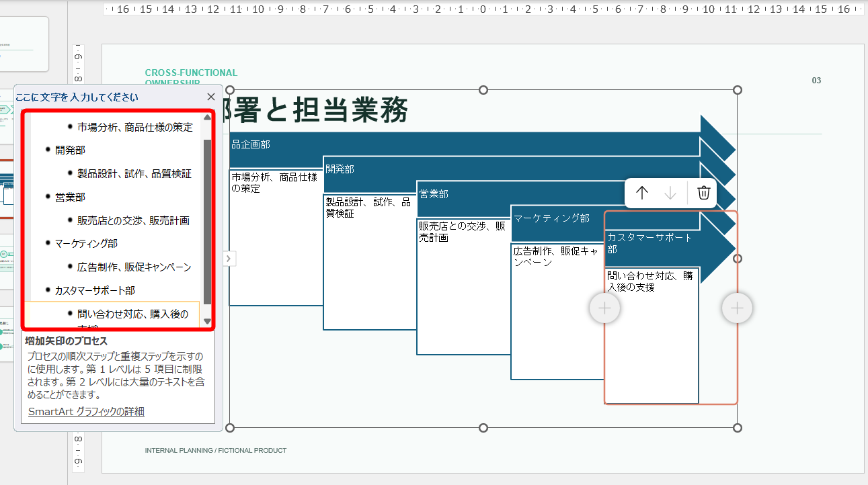Open SmartArt グラフィックの詳細 link
The width and height of the screenshot is (868, 485).
[x=86, y=412]
